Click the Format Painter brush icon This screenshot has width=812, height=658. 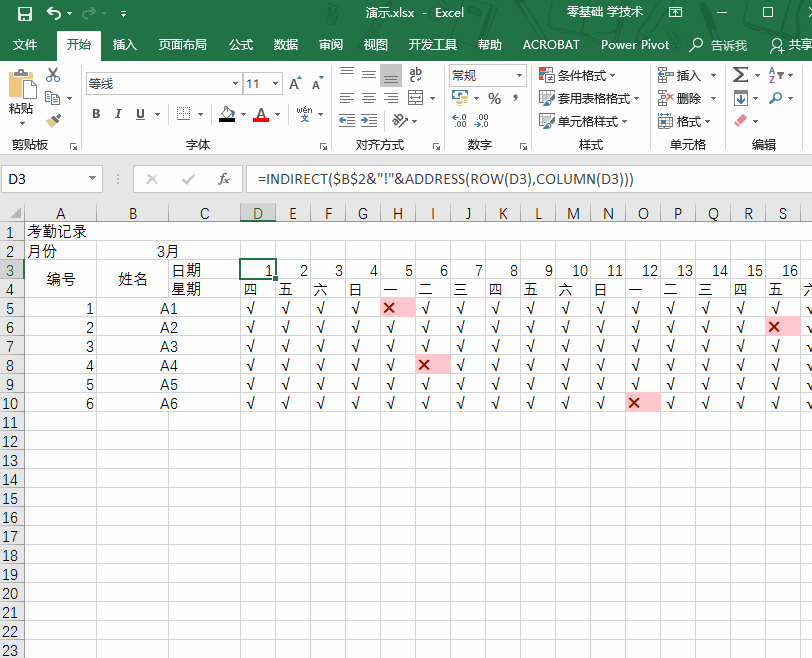[x=53, y=121]
